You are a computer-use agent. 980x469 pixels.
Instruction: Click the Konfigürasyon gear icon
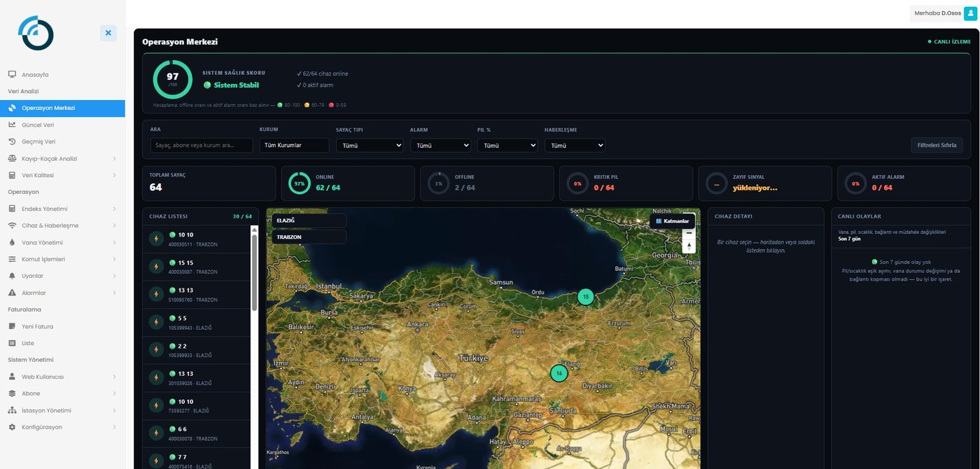[12, 427]
